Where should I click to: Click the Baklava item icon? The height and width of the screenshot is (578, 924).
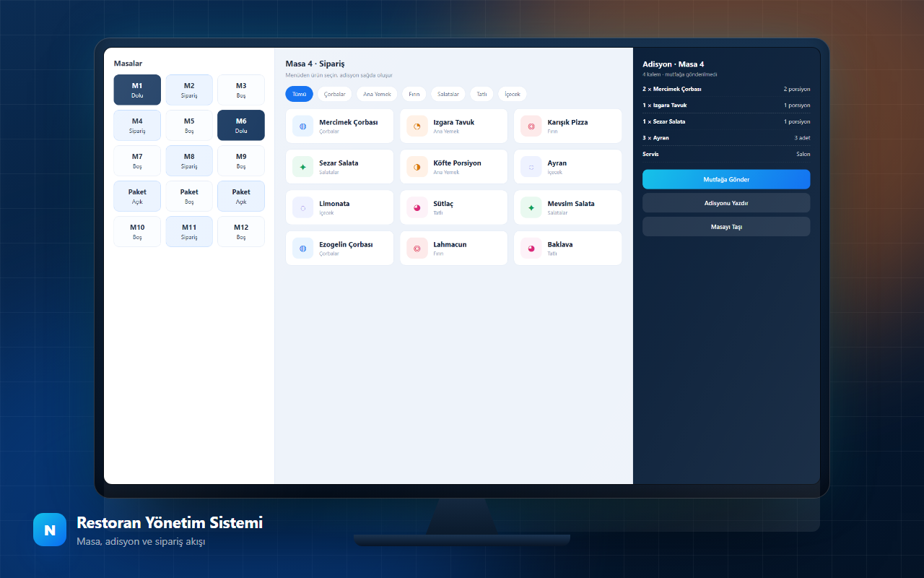(x=531, y=249)
